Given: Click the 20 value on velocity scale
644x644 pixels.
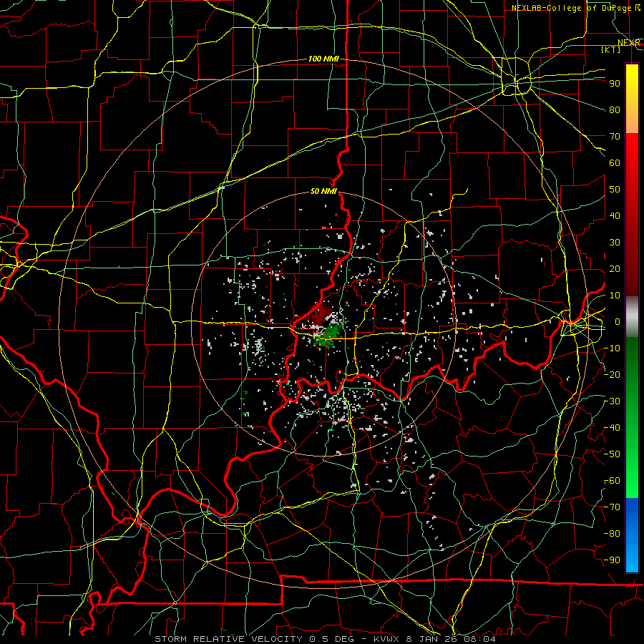Looking at the screenshot, I should coord(615,269).
